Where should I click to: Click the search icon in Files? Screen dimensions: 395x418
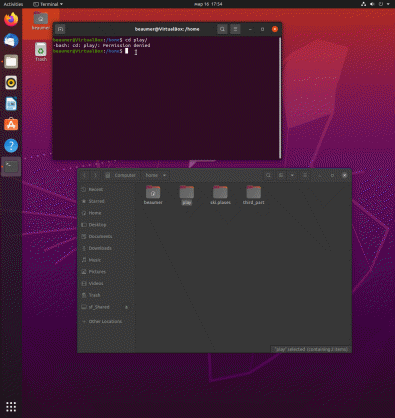click(268, 175)
